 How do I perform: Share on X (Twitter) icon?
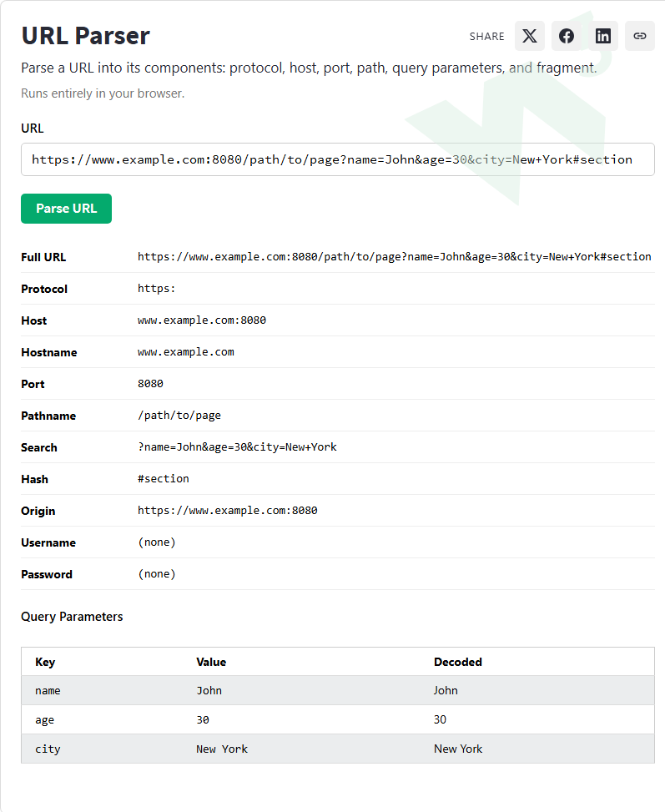coord(529,36)
